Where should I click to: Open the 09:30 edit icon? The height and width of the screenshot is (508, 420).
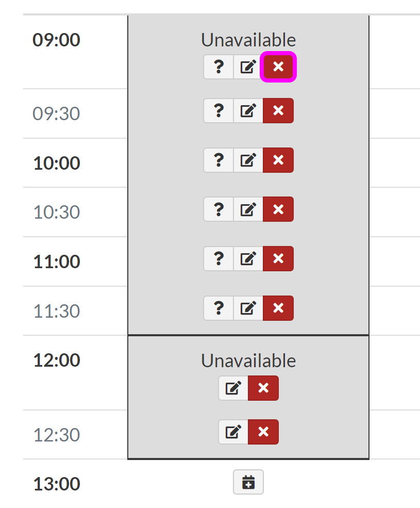(x=248, y=110)
